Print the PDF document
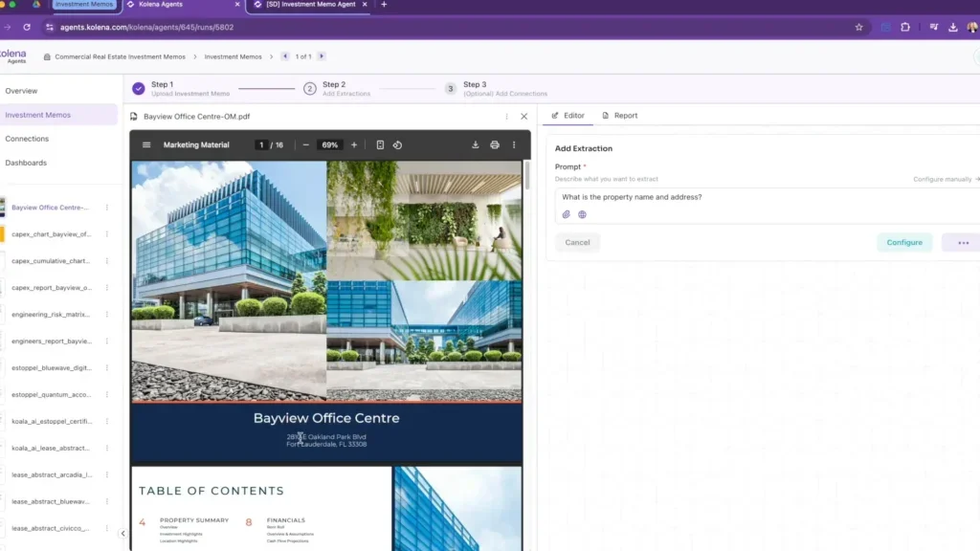The image size is (980, 551). click(495, 145)
